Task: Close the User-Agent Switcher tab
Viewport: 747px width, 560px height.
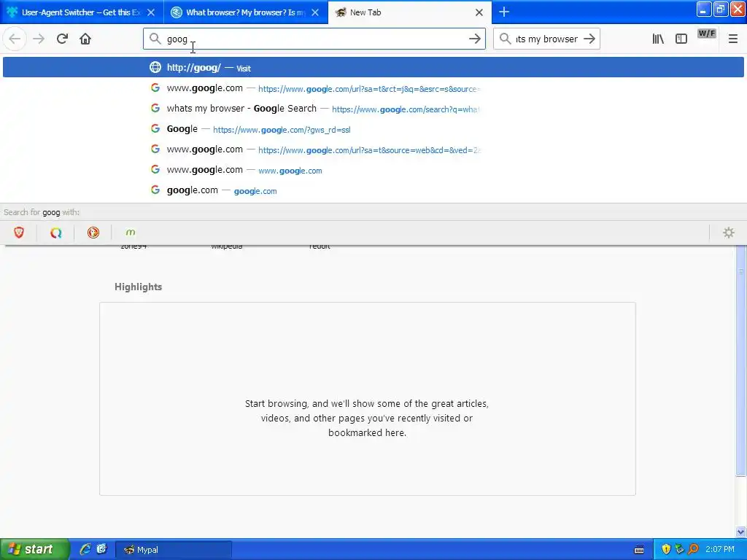Action: 151,12
